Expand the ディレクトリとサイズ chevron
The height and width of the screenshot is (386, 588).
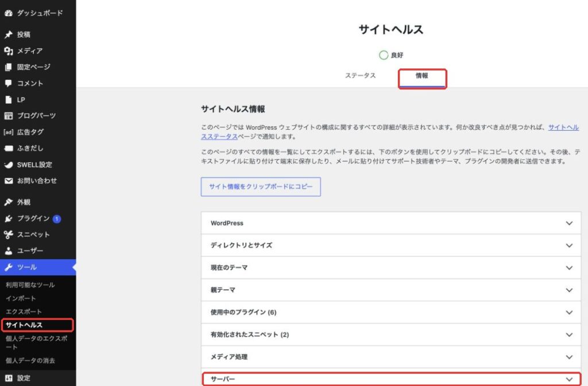[x=569, y=245]
